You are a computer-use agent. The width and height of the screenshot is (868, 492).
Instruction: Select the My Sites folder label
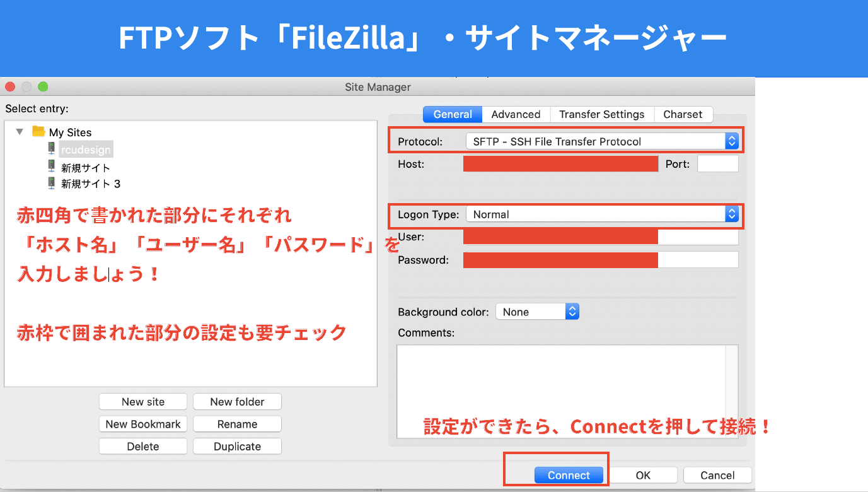(x=70, y=132)
